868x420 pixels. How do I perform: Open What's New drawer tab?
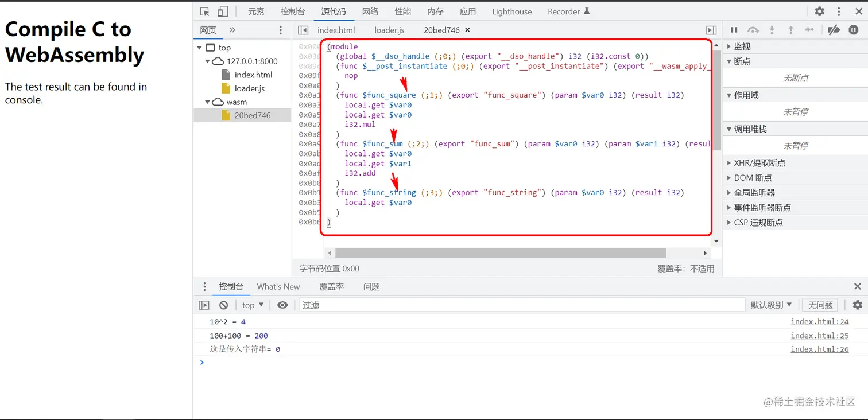click(x=278, y=287)
